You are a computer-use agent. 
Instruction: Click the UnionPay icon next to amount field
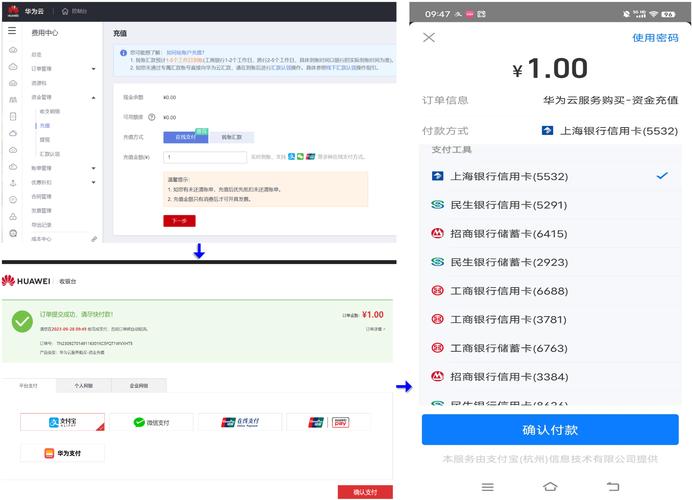click(311, 156)
